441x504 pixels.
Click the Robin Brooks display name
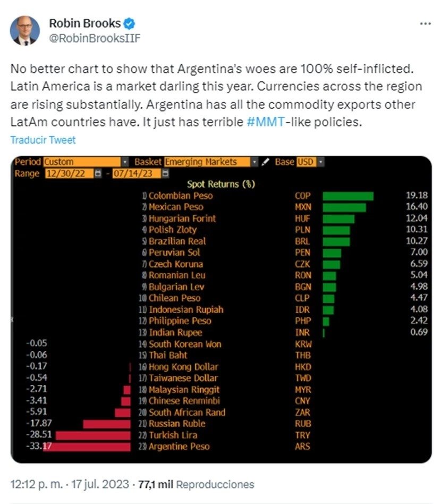click(84, 24)
